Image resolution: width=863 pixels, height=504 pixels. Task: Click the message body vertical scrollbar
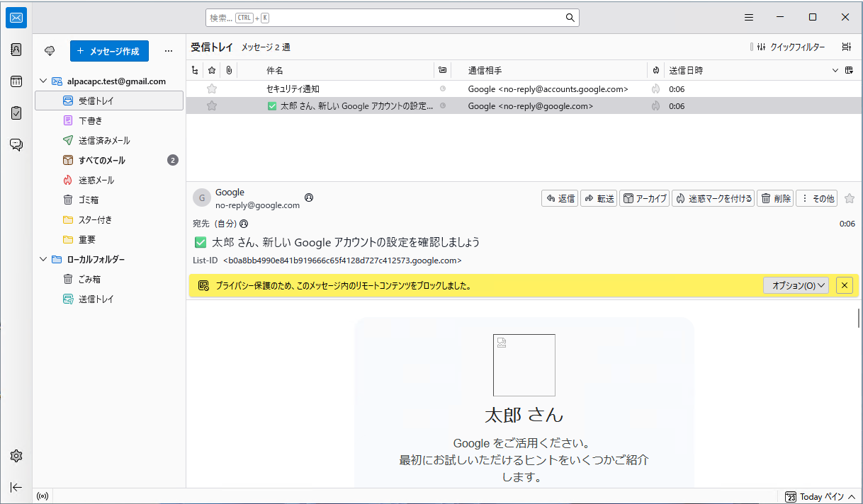click(x=859, y=319)
